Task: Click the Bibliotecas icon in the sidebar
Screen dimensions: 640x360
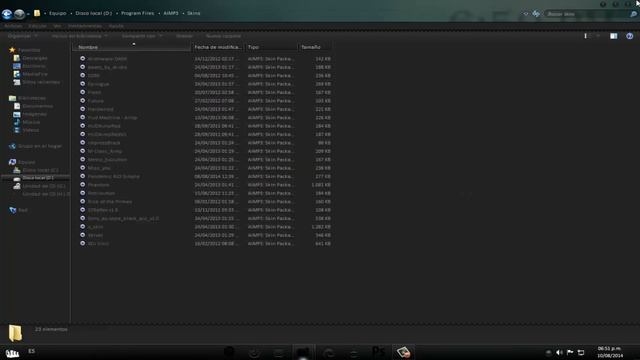Action: point(13,98)
